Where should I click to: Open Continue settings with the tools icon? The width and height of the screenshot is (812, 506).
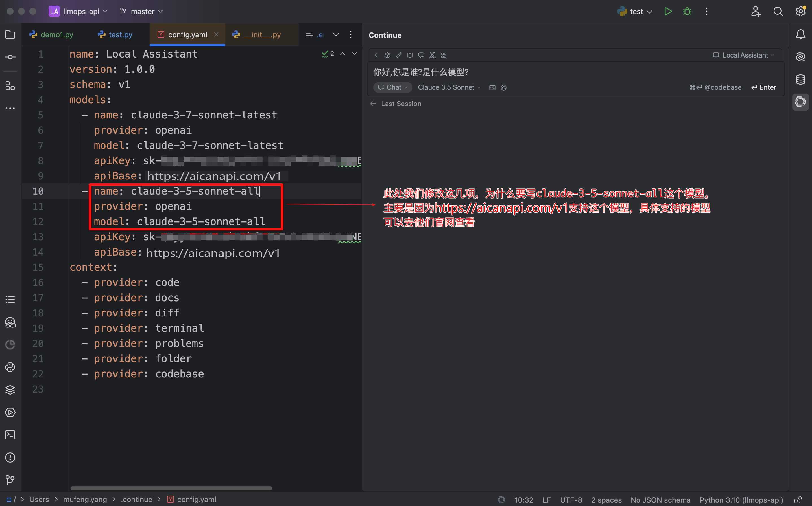click(432, 55)
